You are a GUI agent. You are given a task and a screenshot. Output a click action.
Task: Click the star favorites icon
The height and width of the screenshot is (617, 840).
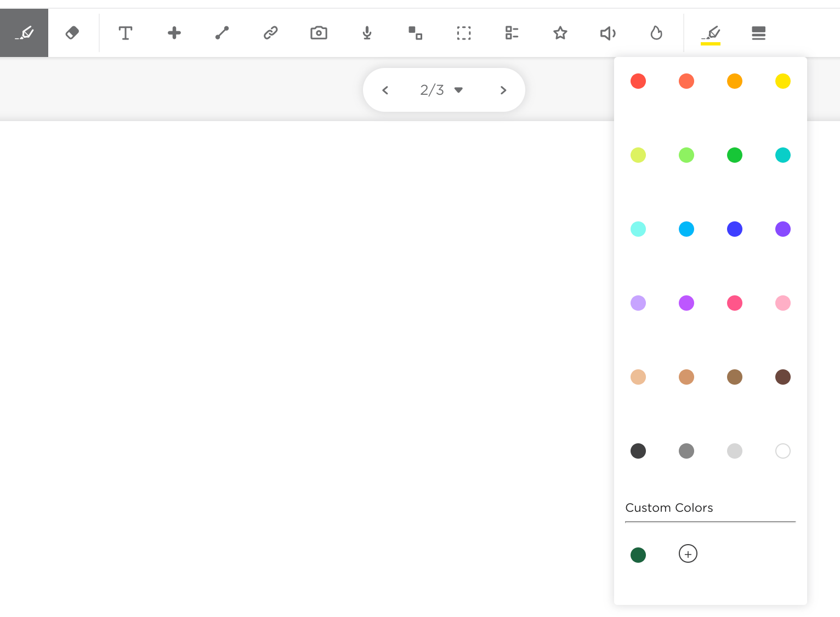[x=560, y=33]
